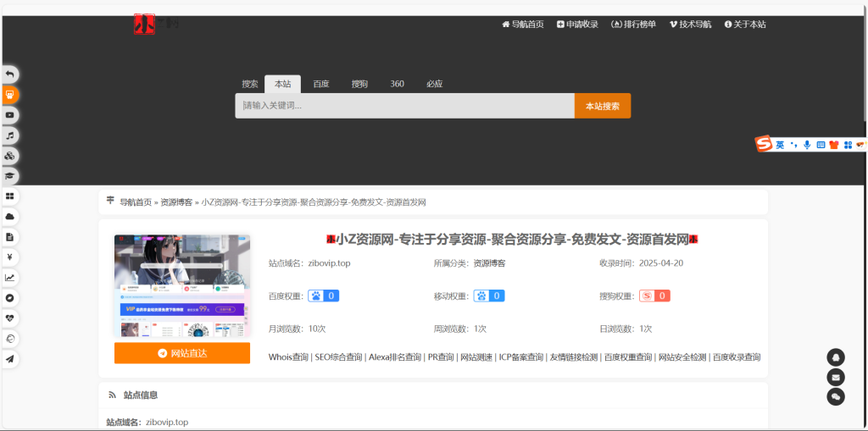Click the back arrow icon in left sidebar

point(10,75)
